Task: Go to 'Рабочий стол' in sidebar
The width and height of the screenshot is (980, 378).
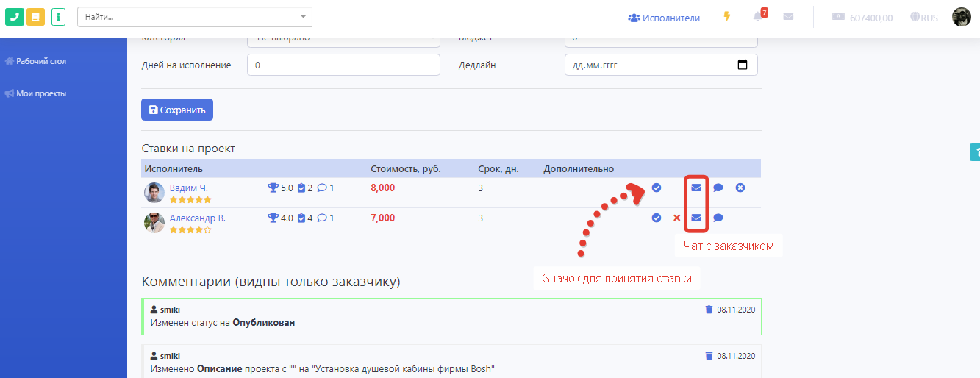Action: point(41,61)
